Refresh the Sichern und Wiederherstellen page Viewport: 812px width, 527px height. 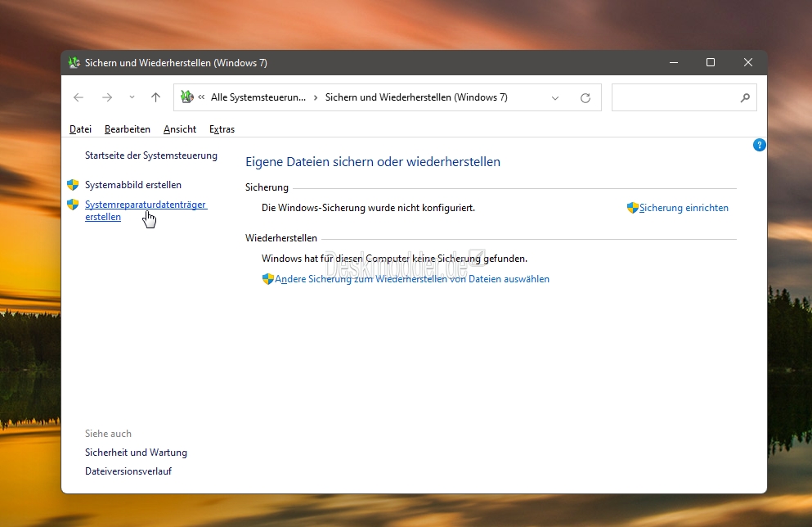tap(585, 98)
